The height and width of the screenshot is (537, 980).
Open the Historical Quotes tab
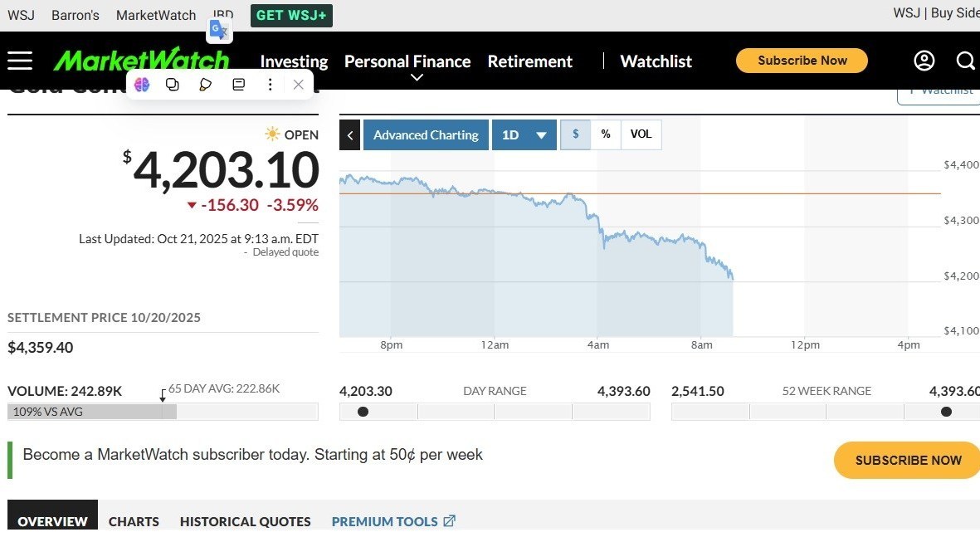(245, 521)
